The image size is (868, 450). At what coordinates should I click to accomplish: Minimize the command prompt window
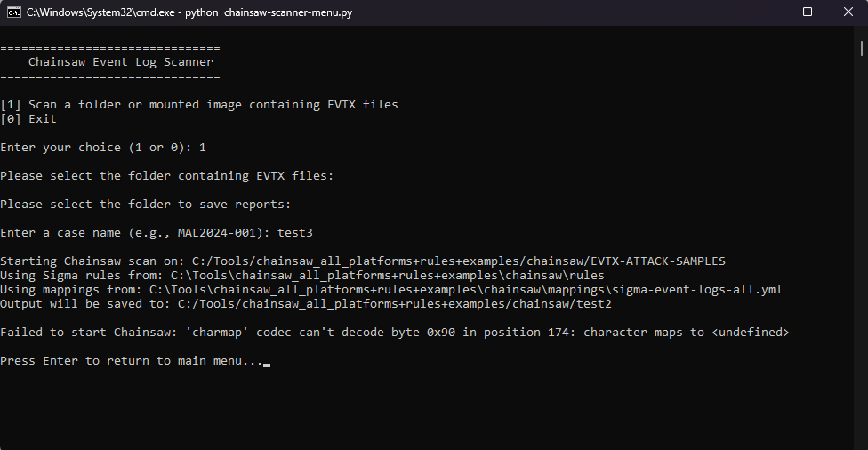(x=766, y=12)
